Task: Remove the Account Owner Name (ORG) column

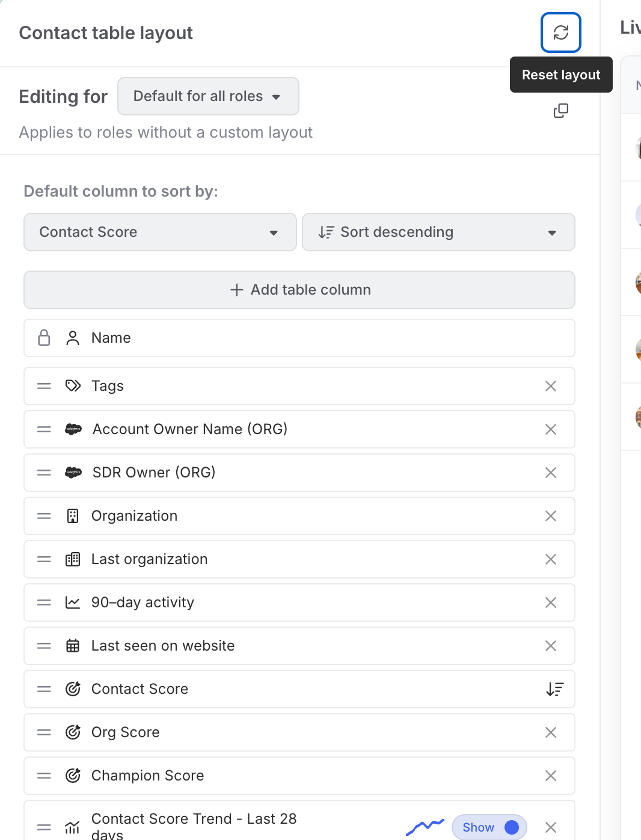Action: pos(550,429)
